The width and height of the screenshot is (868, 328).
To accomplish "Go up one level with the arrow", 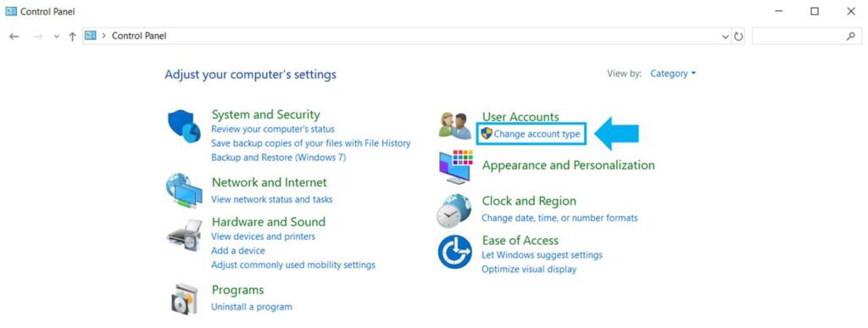I will pos(72,36).
